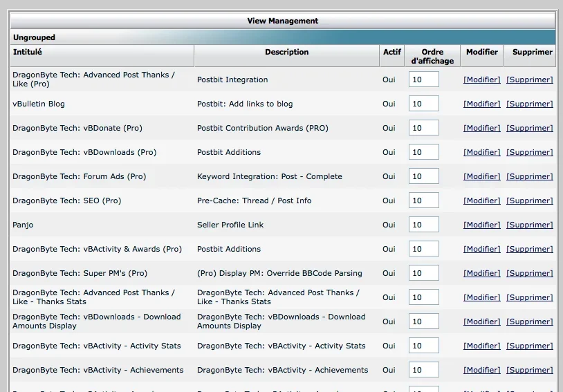Click 'Postbit: Add links to blog' description

[x=245, y=104]
